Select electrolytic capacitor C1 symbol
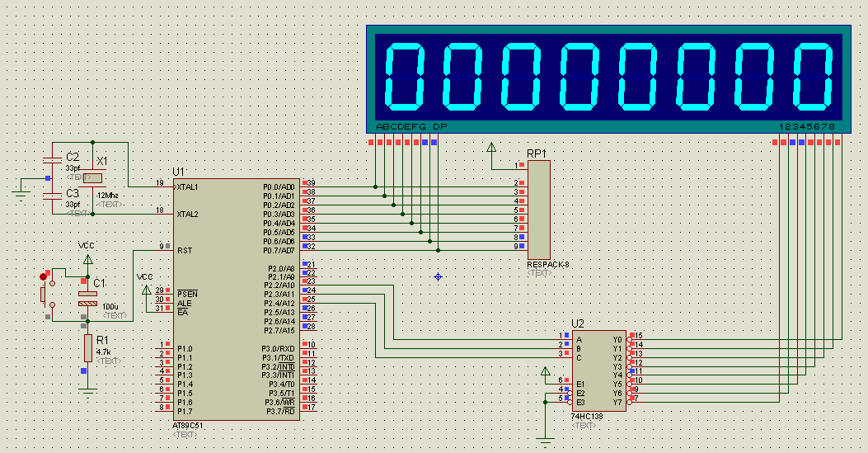Image resolution: width=868 pixels, height=453 pixels. click(x=87, y=299)
